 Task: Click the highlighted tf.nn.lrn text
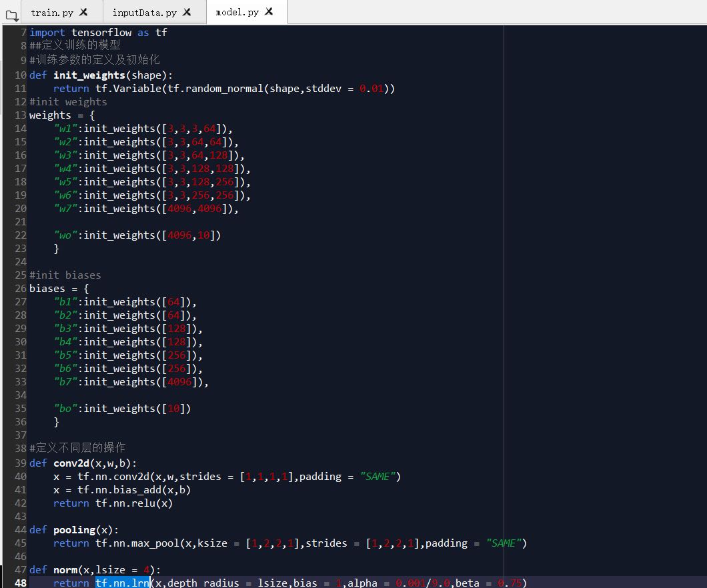(x=122, y=583)
